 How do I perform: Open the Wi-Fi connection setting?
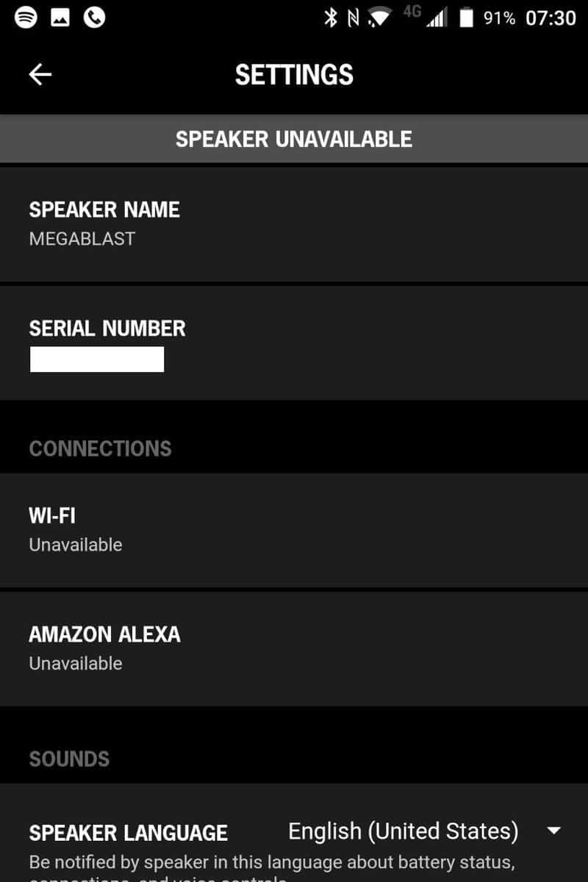294,529
